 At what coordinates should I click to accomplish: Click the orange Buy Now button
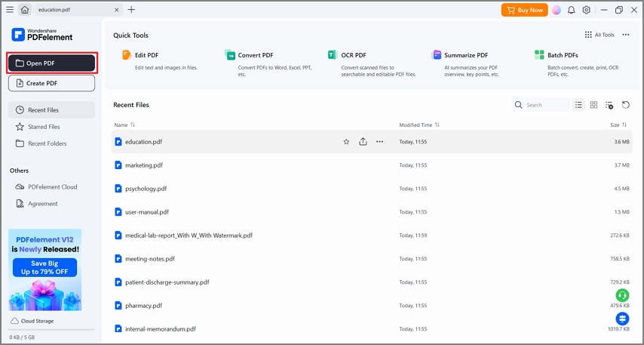point(524,10)
